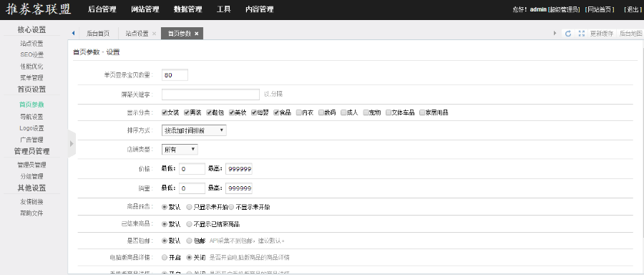Screen dimensions: 644x275
Task: Switch to the 首页参数 tab
Action: pos(179,34)
